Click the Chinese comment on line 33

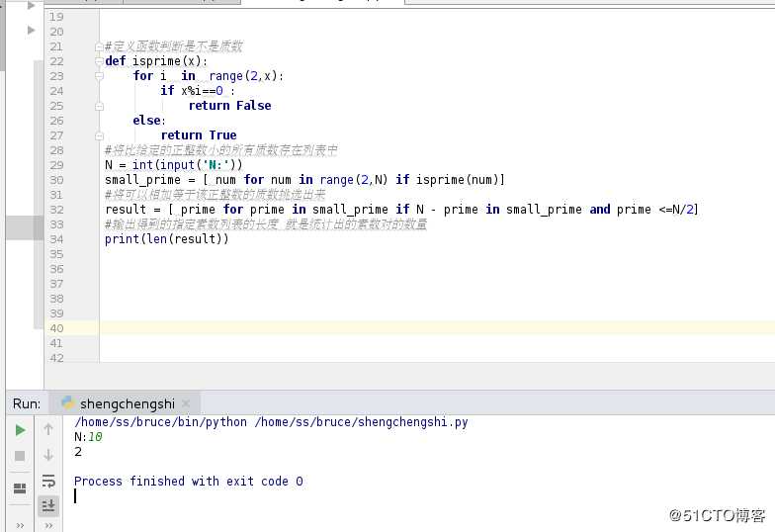click(265, 224)
